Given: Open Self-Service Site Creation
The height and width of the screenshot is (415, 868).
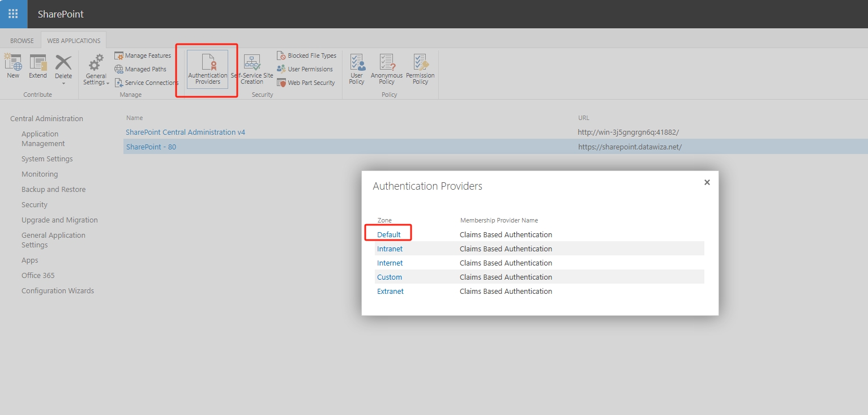Looking at the screenshot, I should [252, 70].
